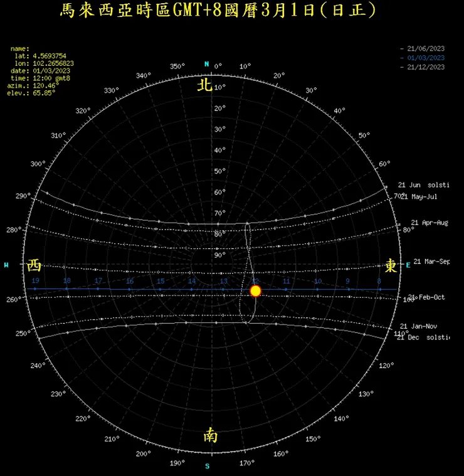The height and width of the screenshot is (476, 464).
Task: Click hour marker 11 on blue path
Action: pyautogui.click(x=286, y=281)
